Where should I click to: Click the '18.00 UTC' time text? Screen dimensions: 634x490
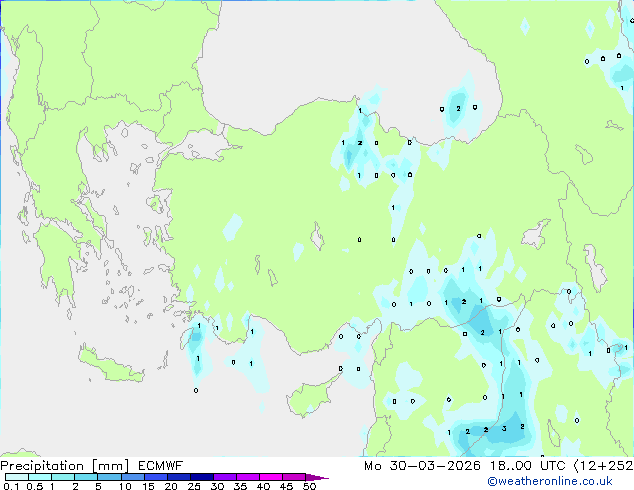coord(527,466)
